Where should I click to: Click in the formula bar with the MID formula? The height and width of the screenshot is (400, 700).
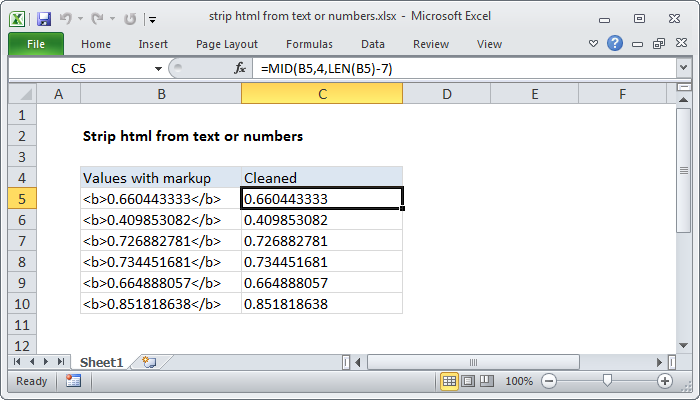(x=464, y=69)
